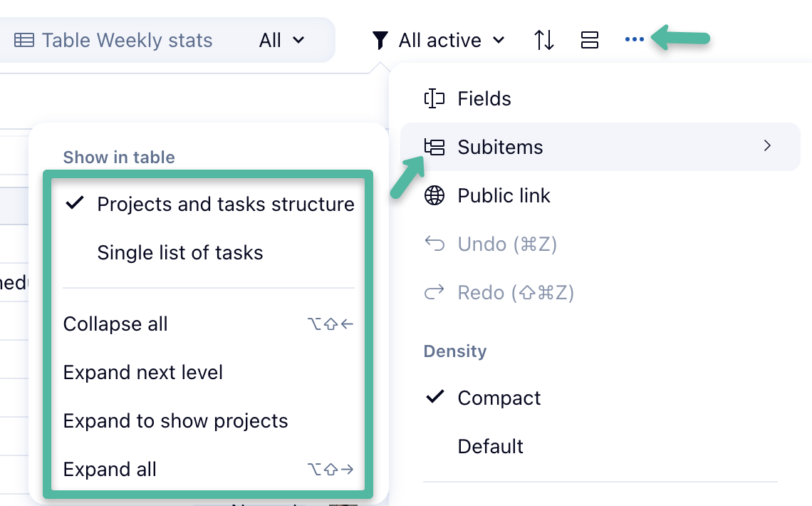
Task: Expand Subitems submenu chevron arrow
Action: pyautogui.click(x=767, y=146)
